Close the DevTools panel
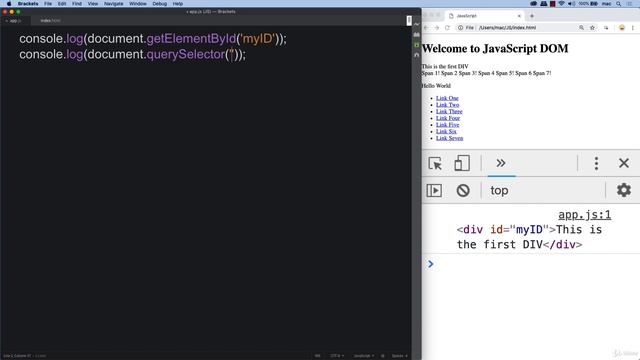Viewport: 640px width, 360px height. tap(624, 163)
